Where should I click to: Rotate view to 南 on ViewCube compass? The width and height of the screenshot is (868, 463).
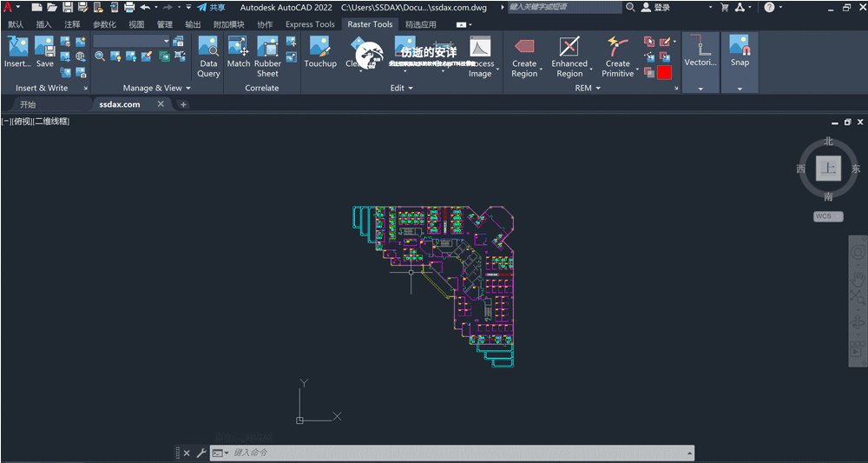point(828,196)
